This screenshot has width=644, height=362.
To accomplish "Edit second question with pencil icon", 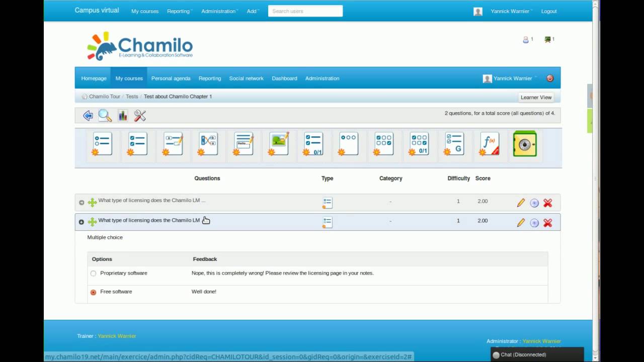I will click(x=521, y=222).
